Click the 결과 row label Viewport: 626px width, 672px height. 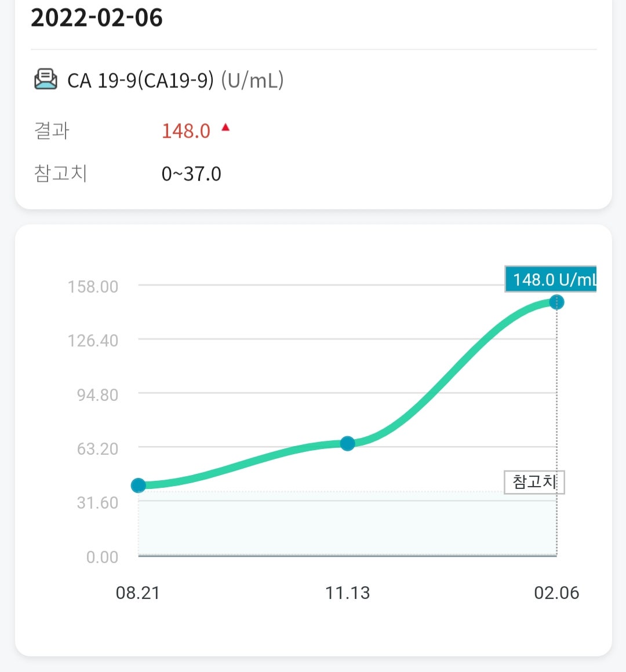tap(52, 131)
